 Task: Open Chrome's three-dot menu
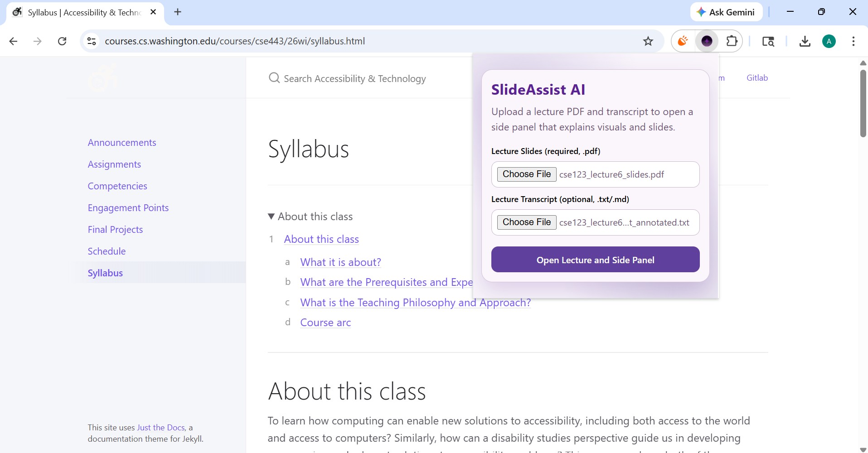click(853, 41)
